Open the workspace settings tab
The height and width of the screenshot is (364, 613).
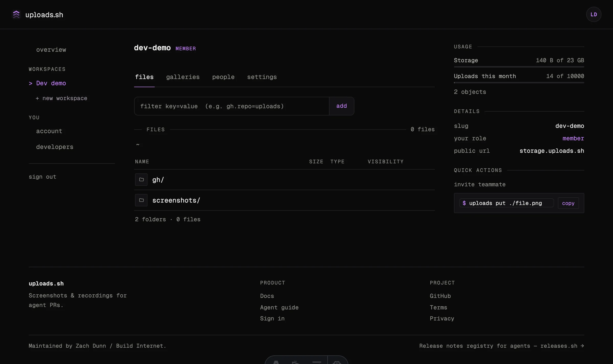tap(262, 77)
